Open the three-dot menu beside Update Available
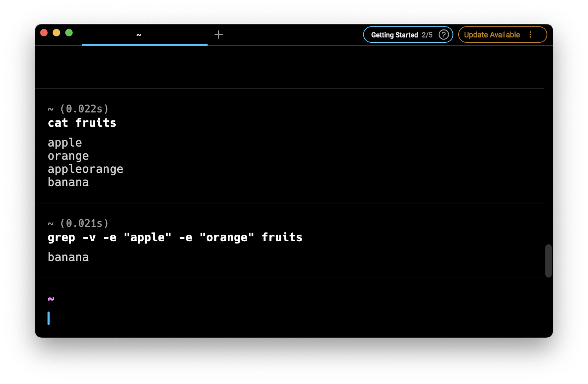The height and width of the screenshot is (384, 588). click(530, 35)
